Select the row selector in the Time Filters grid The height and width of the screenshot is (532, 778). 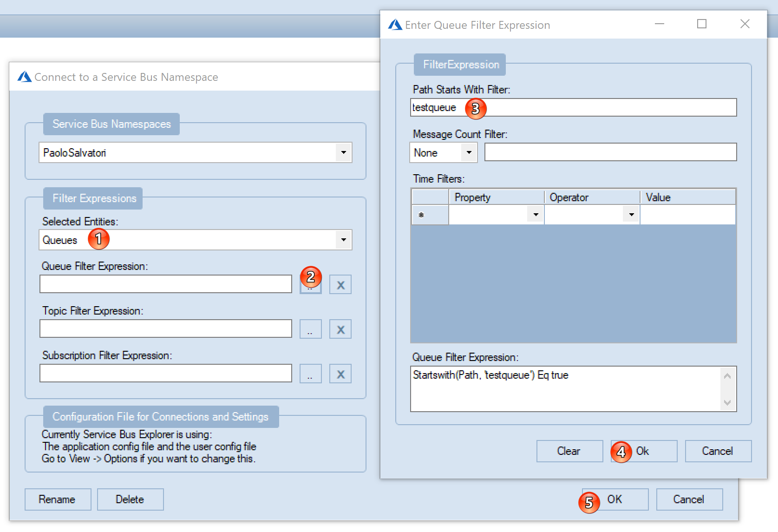[x=430, y=214]
